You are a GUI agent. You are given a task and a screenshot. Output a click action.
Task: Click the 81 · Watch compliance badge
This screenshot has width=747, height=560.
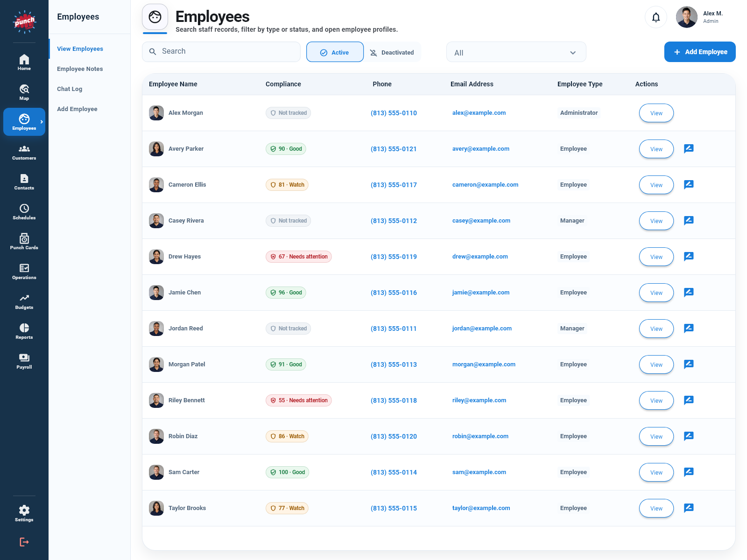(x=287, y=185)
